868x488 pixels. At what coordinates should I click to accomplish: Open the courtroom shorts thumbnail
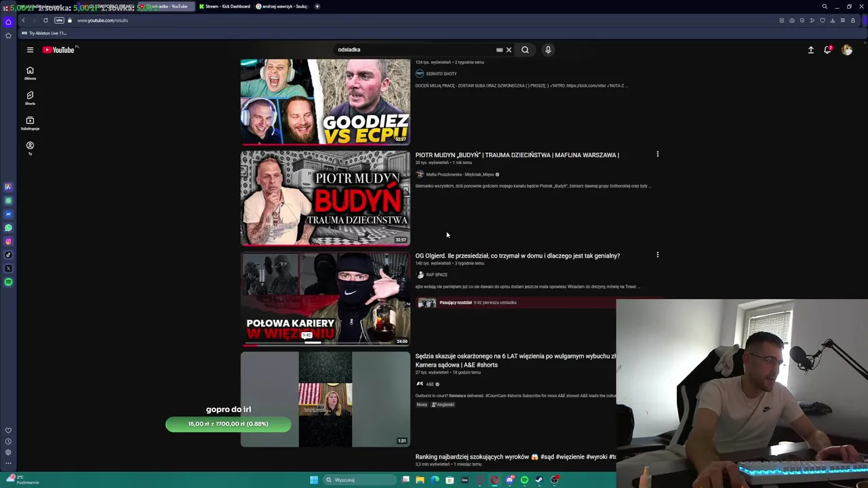pyautogui.click(x=325, y=399)
